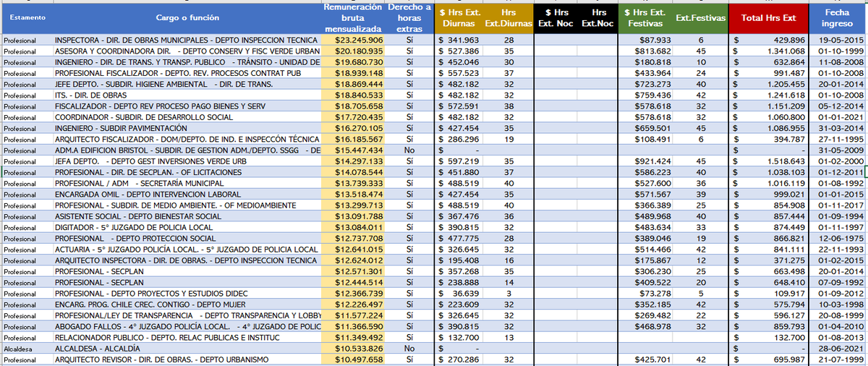Select the 'ASESORA Y COORDINADORA DIR.' cell
Screen dimensions: 868x366
pos(187,51)
